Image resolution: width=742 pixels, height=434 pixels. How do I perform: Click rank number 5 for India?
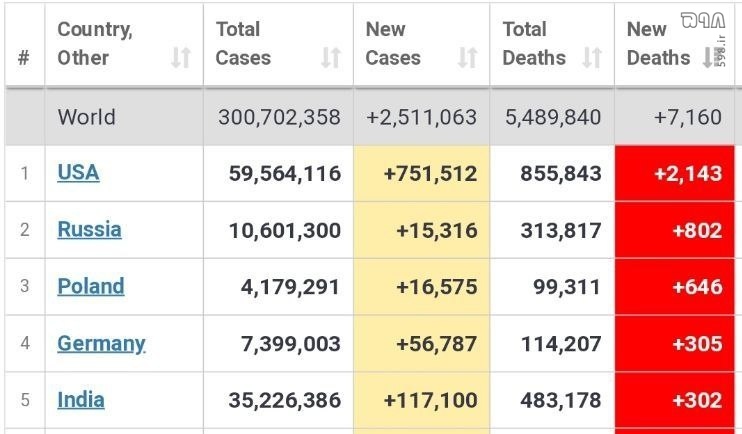click(25, 400)
